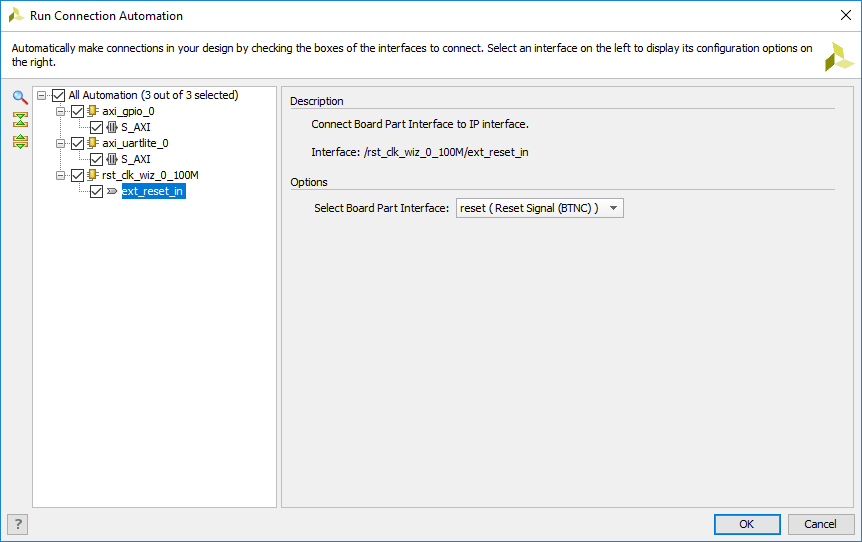Image resolution: width=862 pixels, height=542 pixels.
Task: Collapse the axi_uartlite_0 tree node
Action: 60,143
